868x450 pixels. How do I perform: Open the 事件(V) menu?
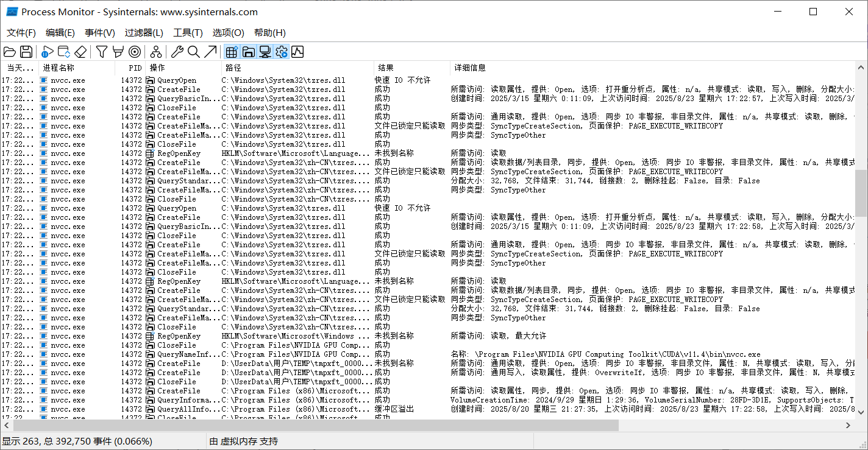pos(100,33)
